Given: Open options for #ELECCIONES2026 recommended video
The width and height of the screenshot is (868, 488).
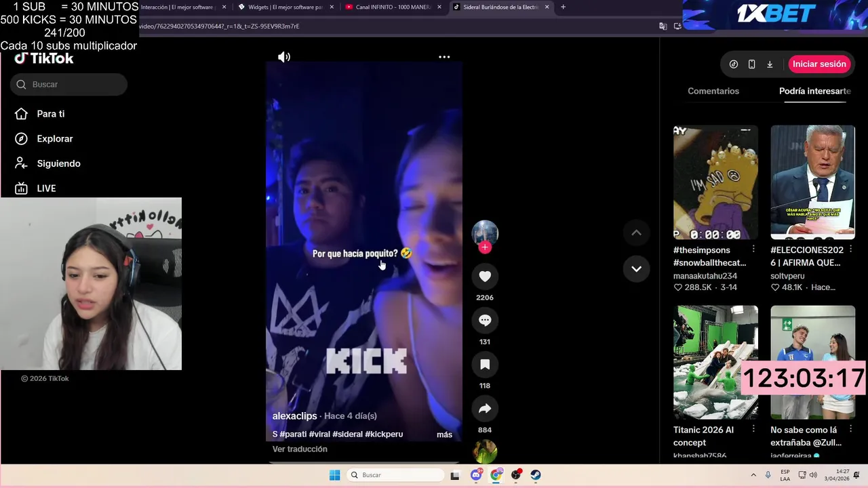Looking at the screenshot, I should coord(850,250).
